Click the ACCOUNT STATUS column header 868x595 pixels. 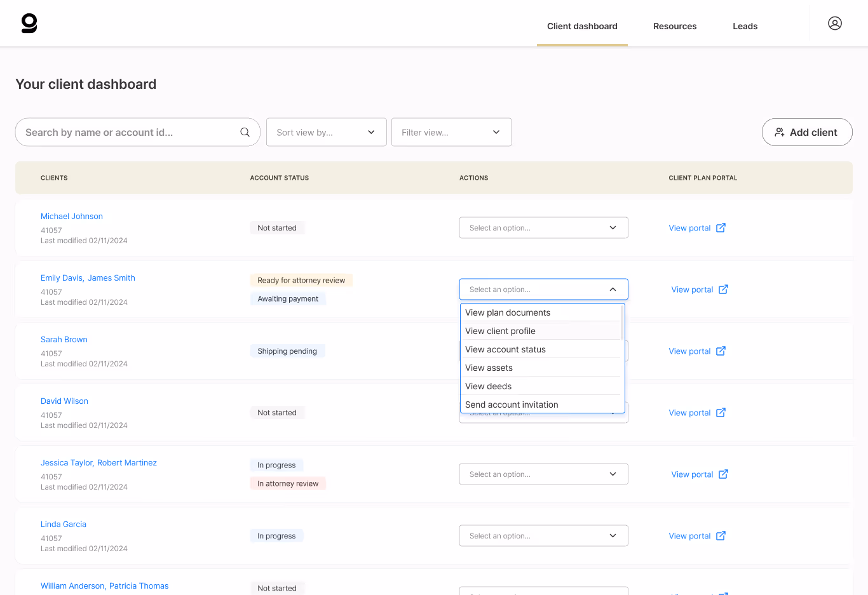click(280, 178)
